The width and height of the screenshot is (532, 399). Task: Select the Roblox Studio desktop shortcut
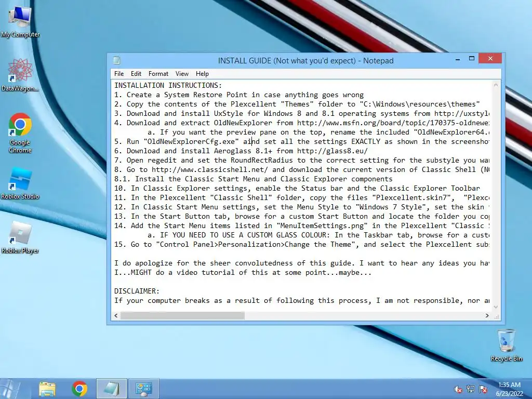(x=20, y=183)
